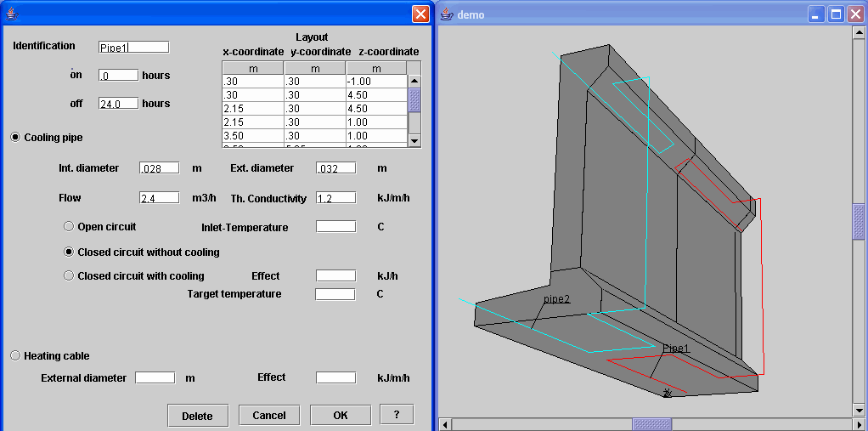This screenshot has height=431, width=868.
Task: Click demo window vertical scrollbar thumb
Action: point(858,222)
